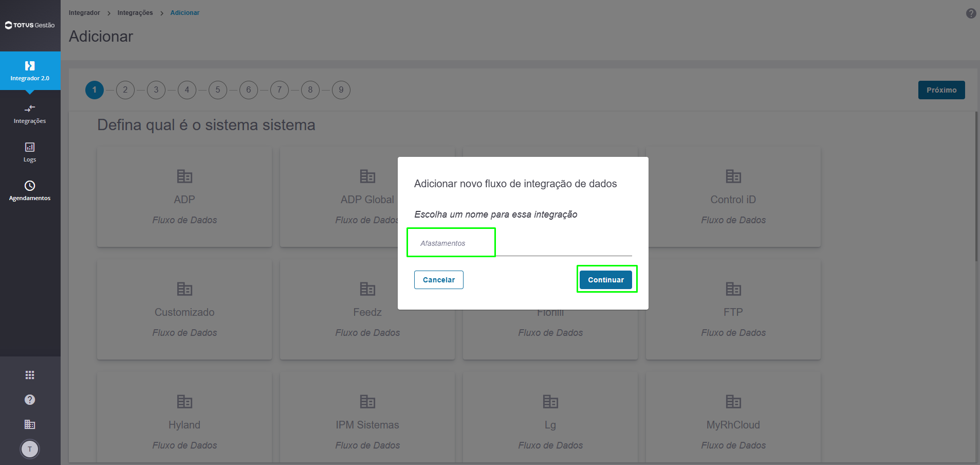Select the Hyland card icon
The image size is (980, 465).
click(x=184, y=402)
